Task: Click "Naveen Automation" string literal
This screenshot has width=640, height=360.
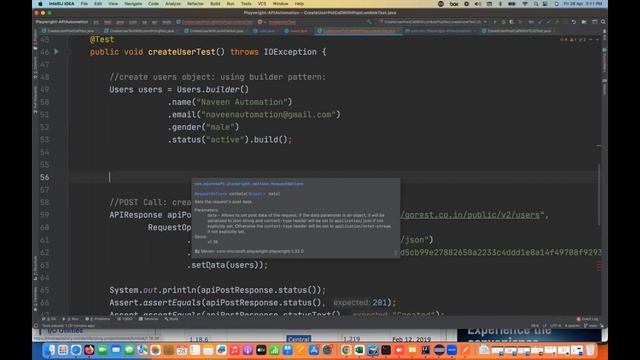Action: pos(242,102)
